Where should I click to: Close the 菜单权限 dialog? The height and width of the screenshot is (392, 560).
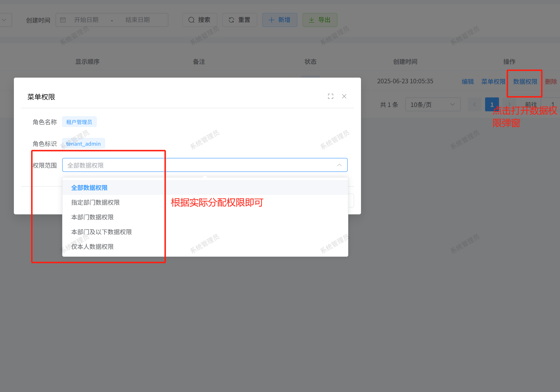344,96
